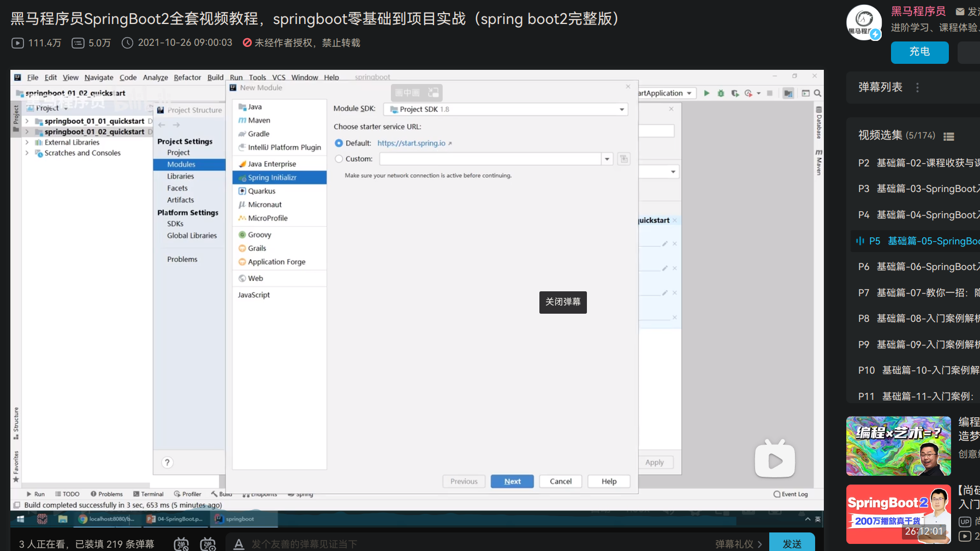Click the Windows Start button in recorded taskbar
The image size is (980, 551).
point(20,519)
